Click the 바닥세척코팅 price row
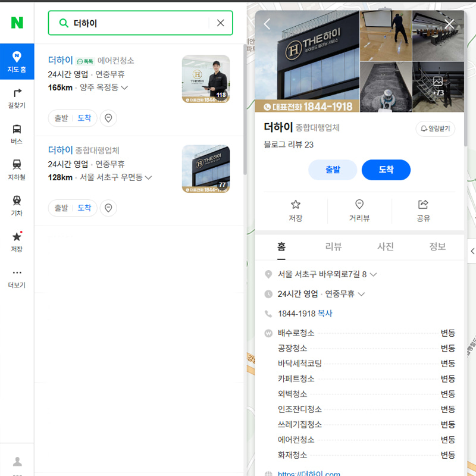Image resolution: width=476 pixels, height=476 pixels. (x=367, y=364)
